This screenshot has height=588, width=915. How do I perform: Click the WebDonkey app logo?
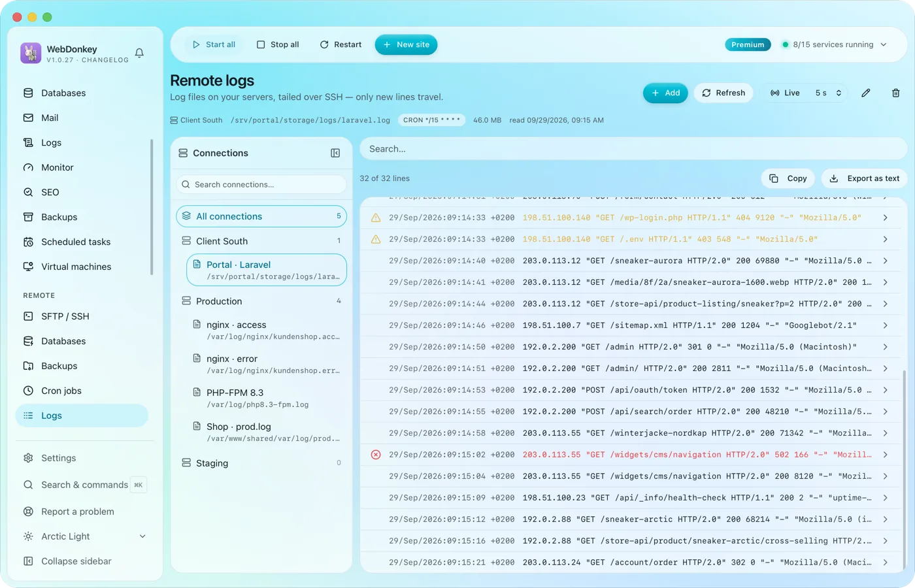coord(31,53)
